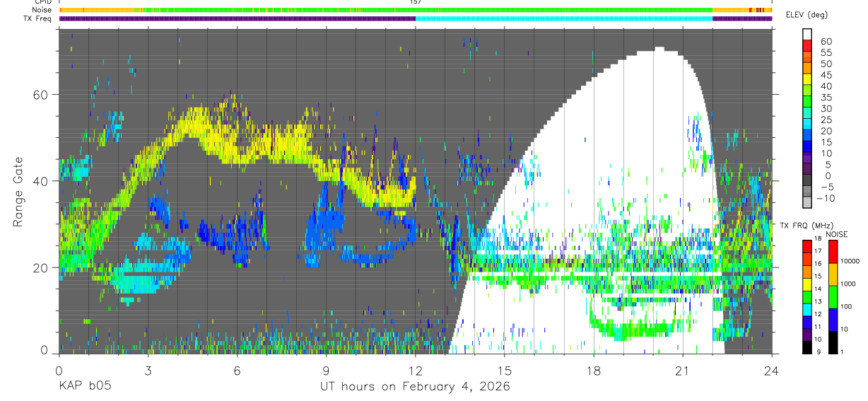Image resolution: width=868 pixels, height=401 pixels.
Task: Click the '1' label on the NOISE colorbar
Action: [x=843, y=351]
